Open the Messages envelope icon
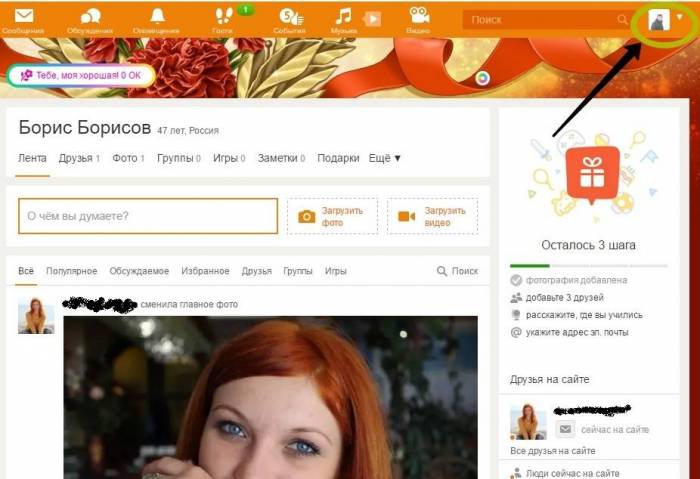 24,16
